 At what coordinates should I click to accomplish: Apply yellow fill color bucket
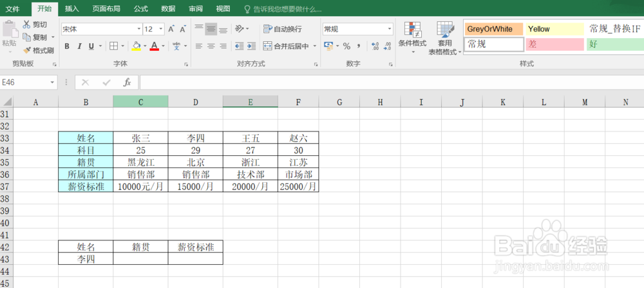click(137, 46)
